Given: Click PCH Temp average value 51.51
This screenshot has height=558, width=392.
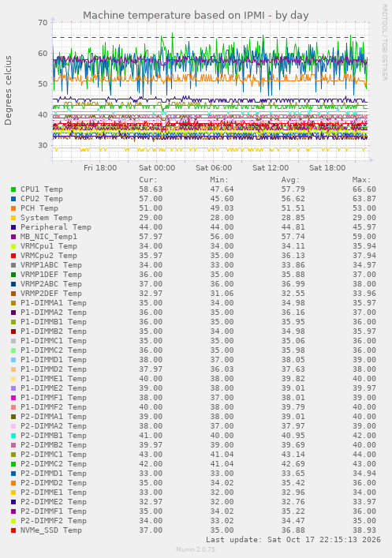Looking at the screenshot, I should click(x=293, y=208).
